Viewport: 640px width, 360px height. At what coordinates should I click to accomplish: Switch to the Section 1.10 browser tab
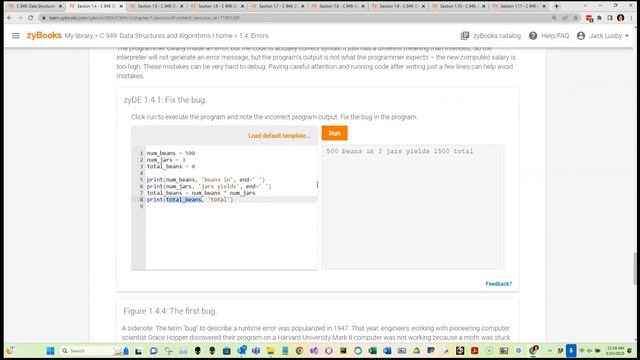[x=458, y=6]
